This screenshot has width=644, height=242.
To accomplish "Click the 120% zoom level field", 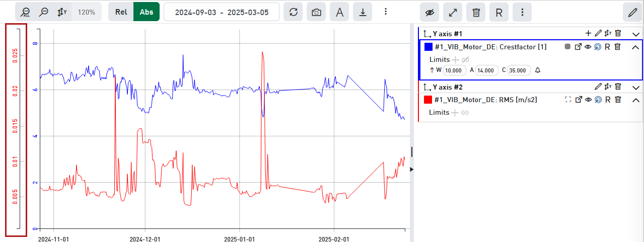I will pyautogui.click(x=87, y=12).
